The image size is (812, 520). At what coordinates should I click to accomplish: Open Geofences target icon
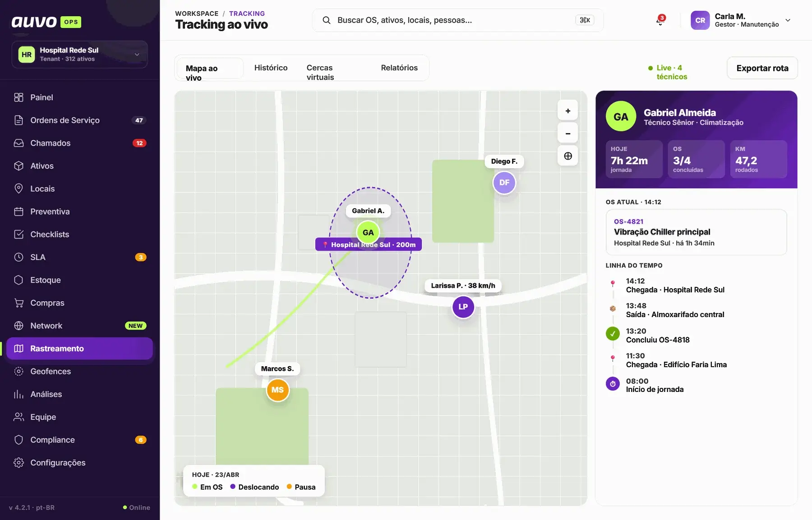(18, 371)
